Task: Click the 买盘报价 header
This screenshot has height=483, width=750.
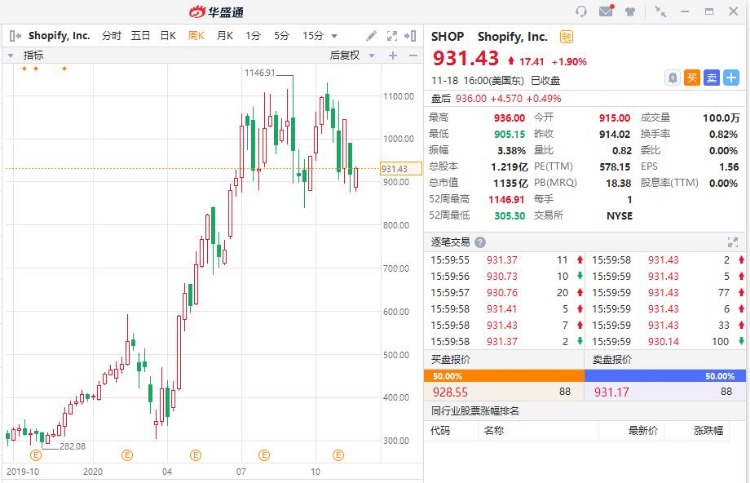Action: (451, 360)
